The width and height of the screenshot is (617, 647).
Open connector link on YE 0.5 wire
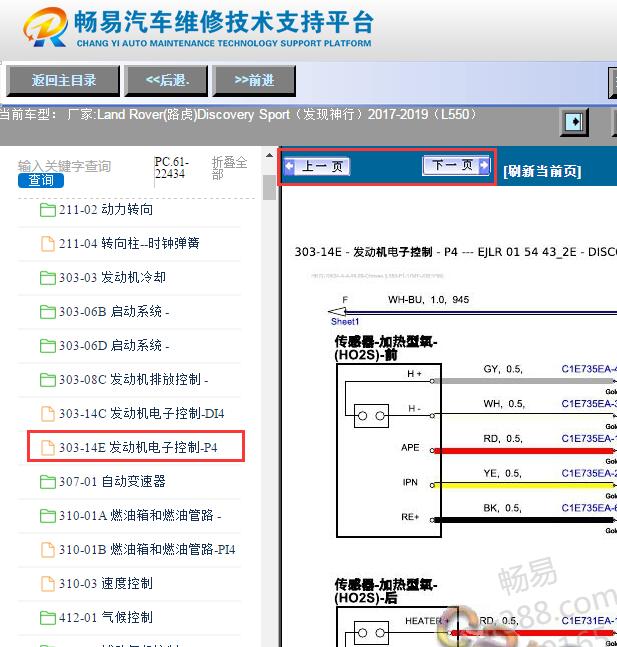point(589,473)
